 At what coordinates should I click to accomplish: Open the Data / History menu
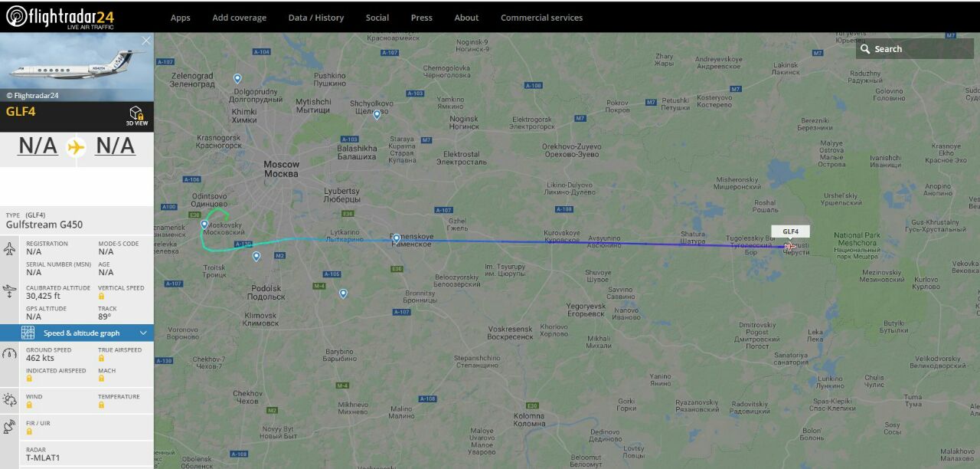click(x=316, y=18)
